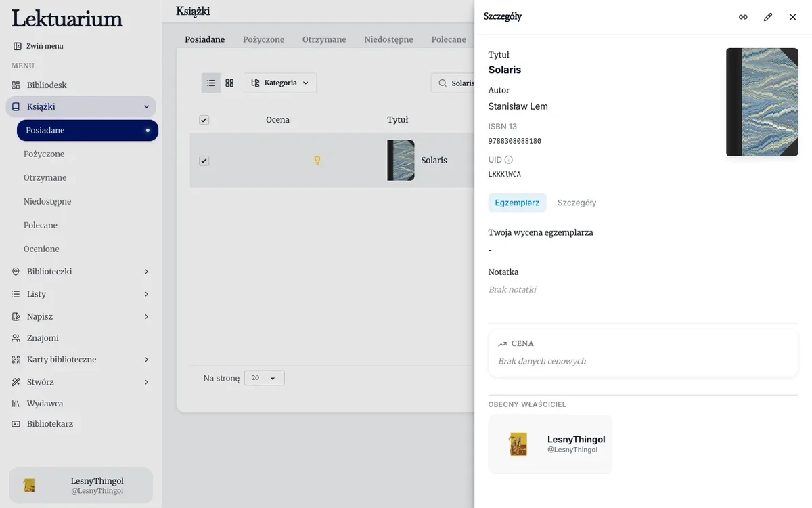
Task: Click the owner avatar LesnyThingol in details
Action: (x=518, y=444)
